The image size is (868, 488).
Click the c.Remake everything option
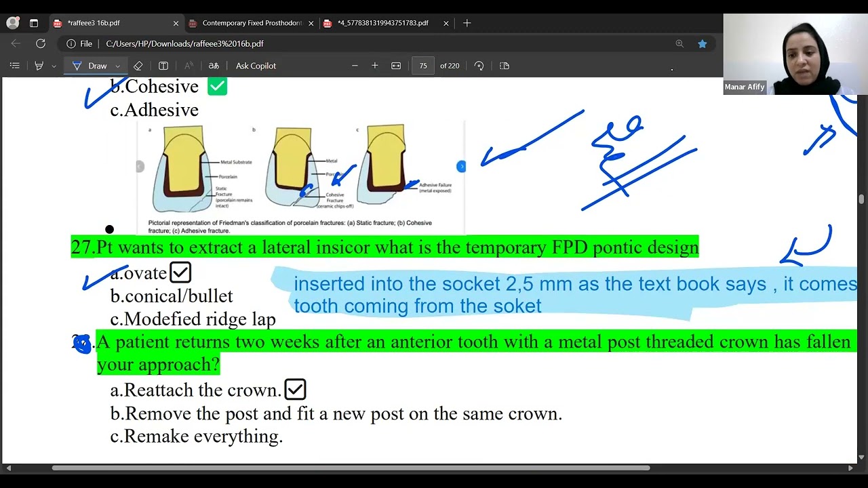(197, 436)
